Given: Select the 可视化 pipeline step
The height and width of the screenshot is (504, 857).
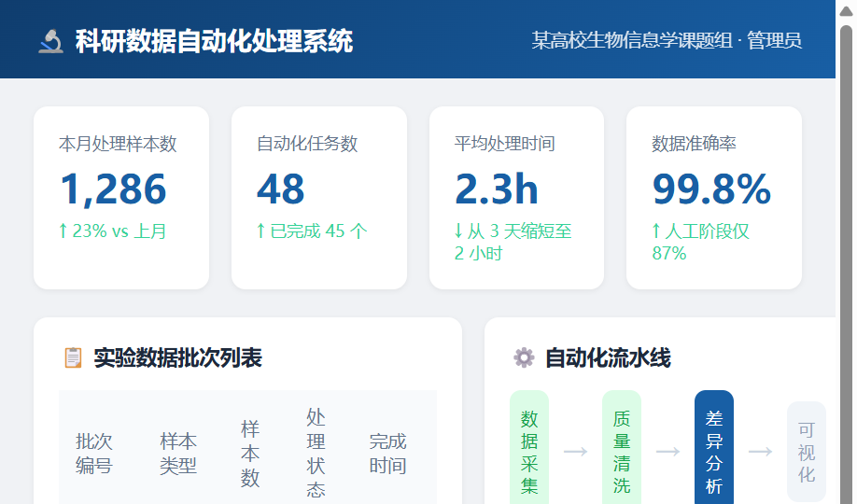Looking at the screenshot, I should [807, 452].
